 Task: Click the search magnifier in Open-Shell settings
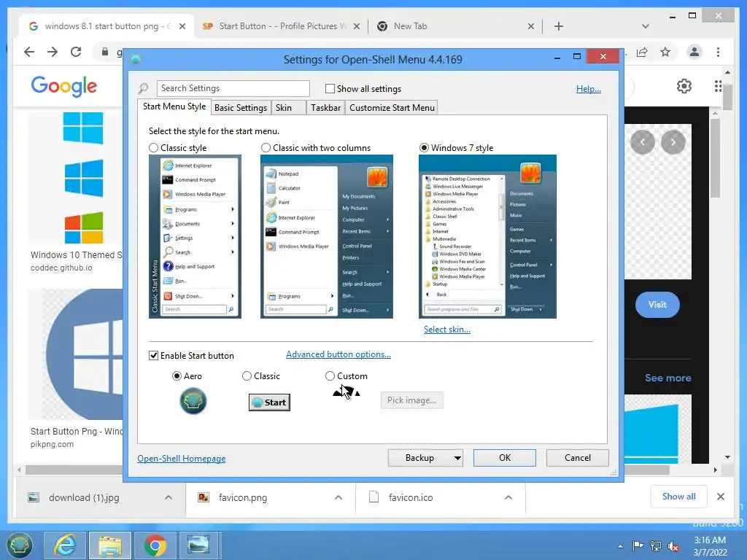coord(144,88)
